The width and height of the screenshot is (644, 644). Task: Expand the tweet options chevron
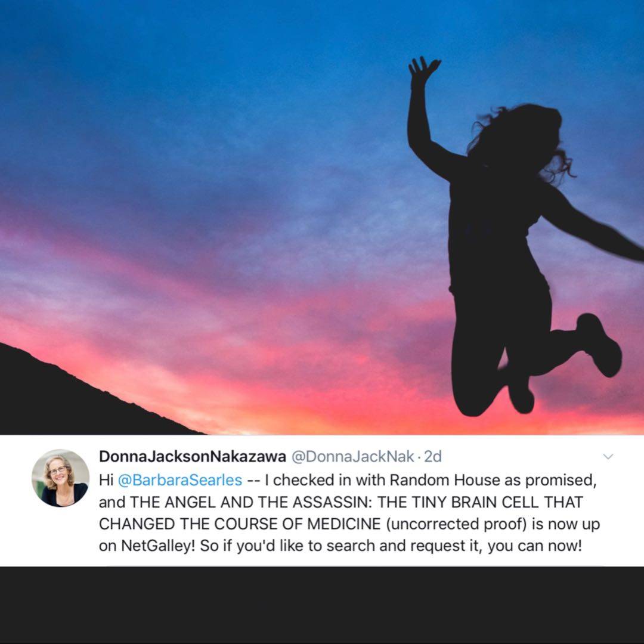click(x=608, y=457)
